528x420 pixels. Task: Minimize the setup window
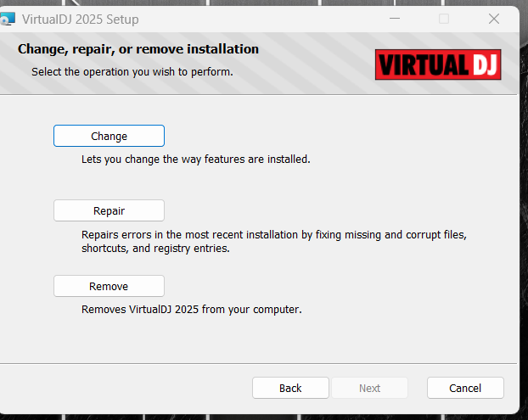pyautogui.click(x=394, y=19)
